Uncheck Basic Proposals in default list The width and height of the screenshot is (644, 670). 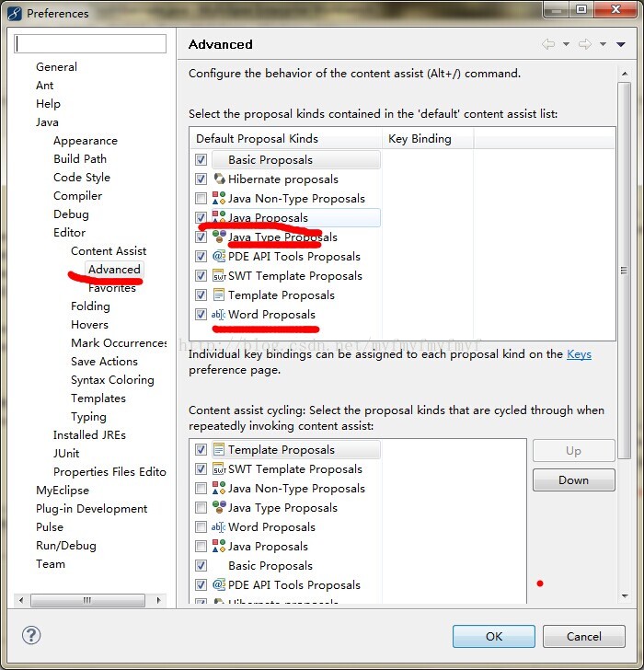point(201,160)
